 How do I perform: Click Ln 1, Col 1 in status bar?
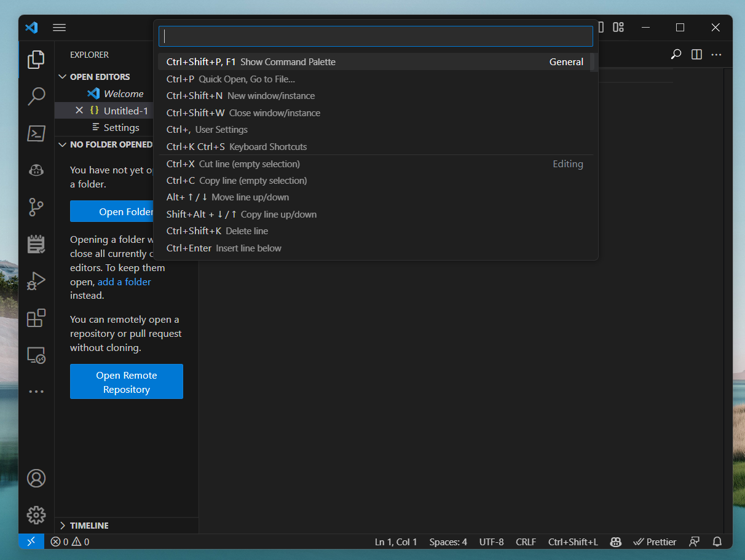(x=396, y=542)
